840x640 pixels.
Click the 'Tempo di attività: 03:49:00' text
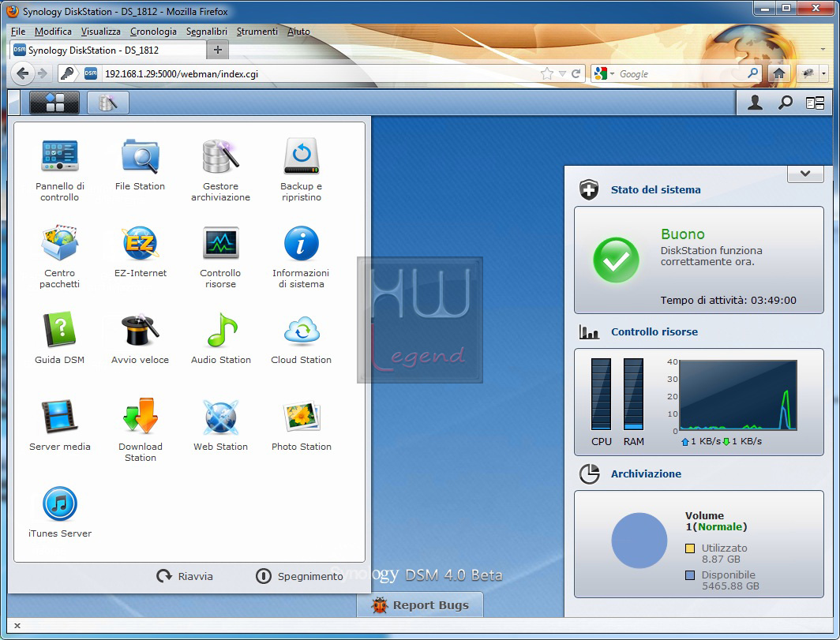[x=728, y=300]
